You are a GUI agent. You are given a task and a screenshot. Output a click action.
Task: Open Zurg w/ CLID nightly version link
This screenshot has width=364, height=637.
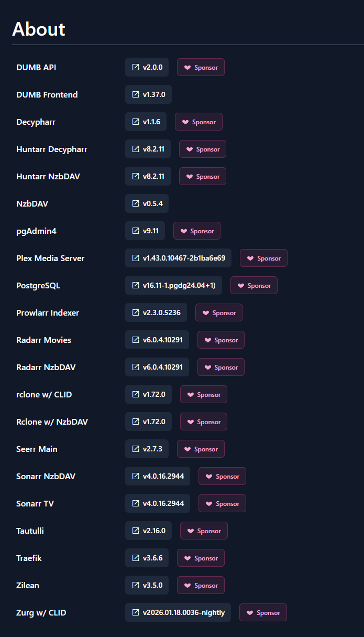pyautogui.click(x=178, y=612)
